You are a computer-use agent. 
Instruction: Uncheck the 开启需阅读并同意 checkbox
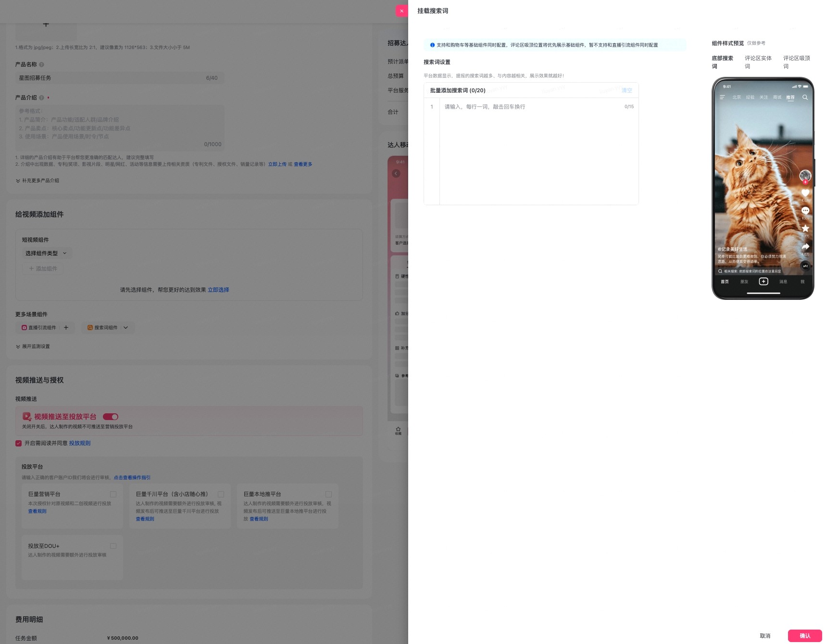tap(18, 443)
